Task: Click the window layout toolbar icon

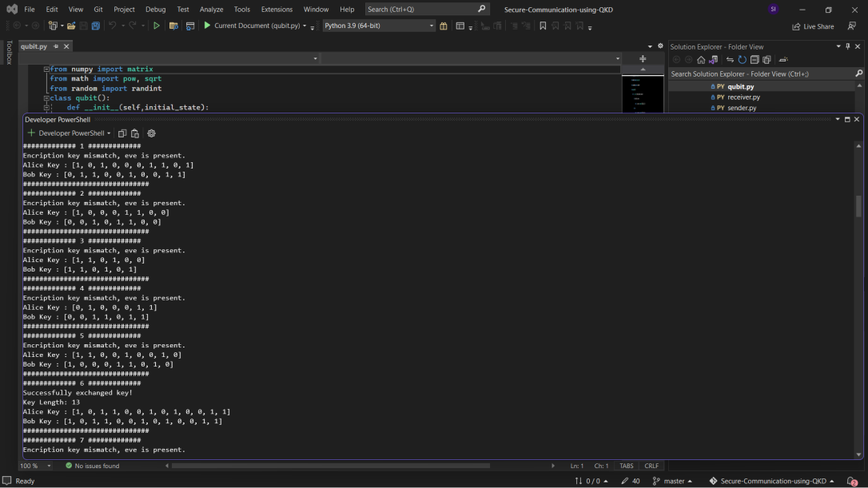Action: tap(460, 26)
